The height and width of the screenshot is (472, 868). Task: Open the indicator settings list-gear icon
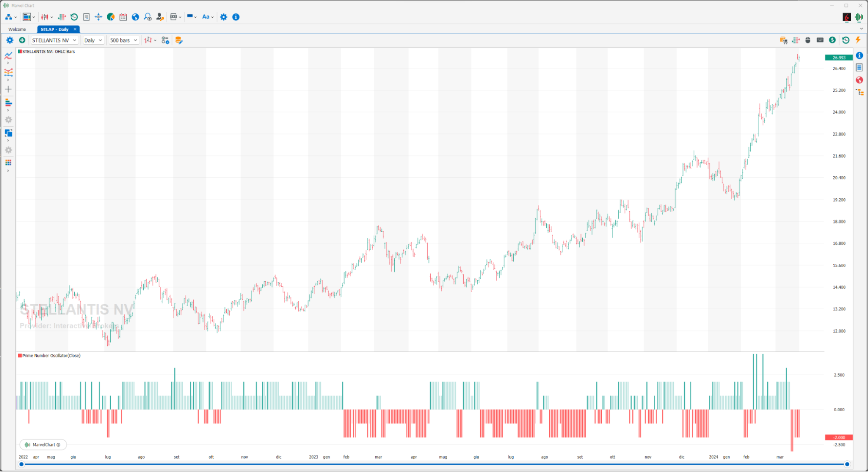click(x=165, y=40)
